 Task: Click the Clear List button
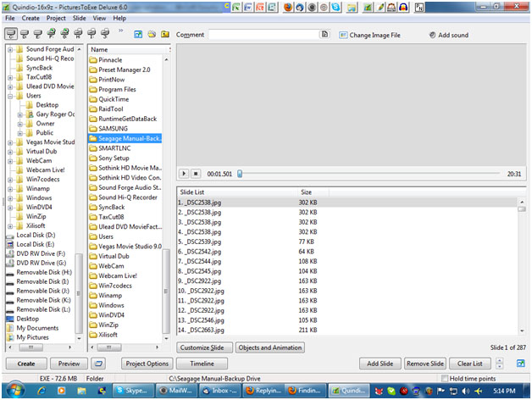[470, 364]
